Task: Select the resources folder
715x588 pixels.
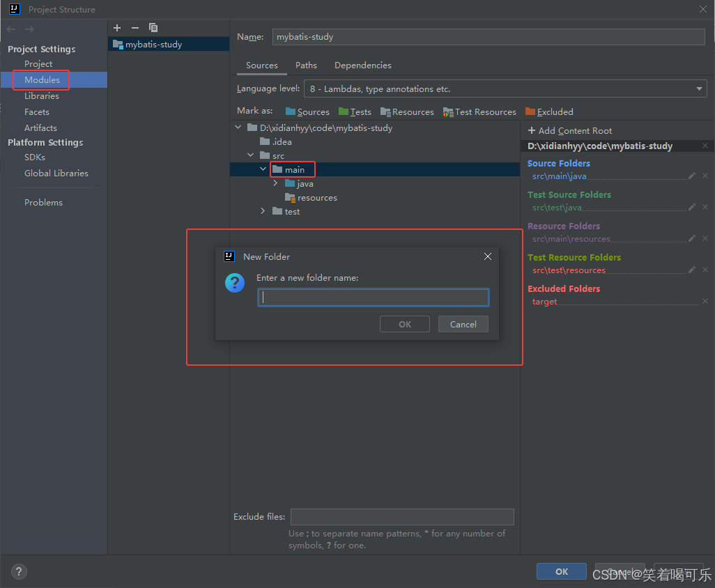Action: [x=311, y=197]
